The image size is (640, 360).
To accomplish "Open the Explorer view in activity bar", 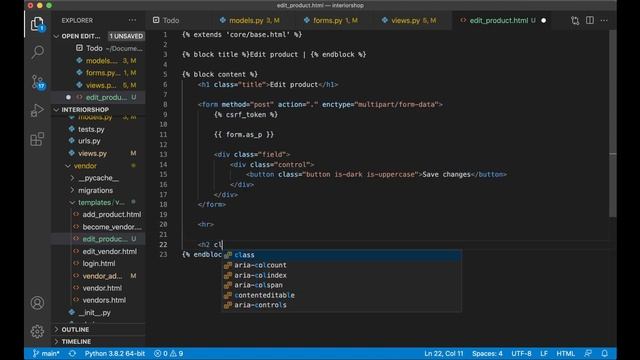I will 37,24.
